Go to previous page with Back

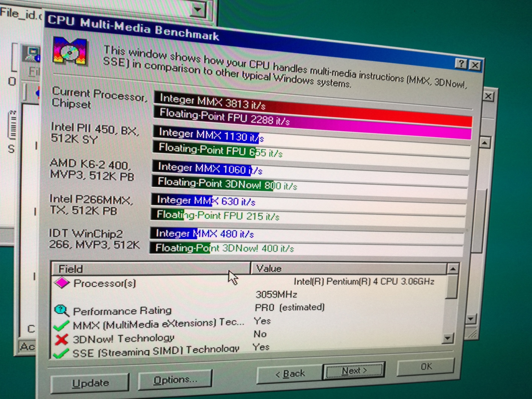pyautogui.click(x=290, y=374)
